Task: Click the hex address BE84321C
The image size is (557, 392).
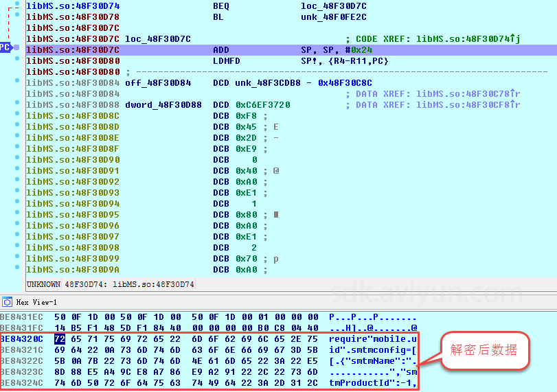Action: pyautogui.click(x=22, y=350)
